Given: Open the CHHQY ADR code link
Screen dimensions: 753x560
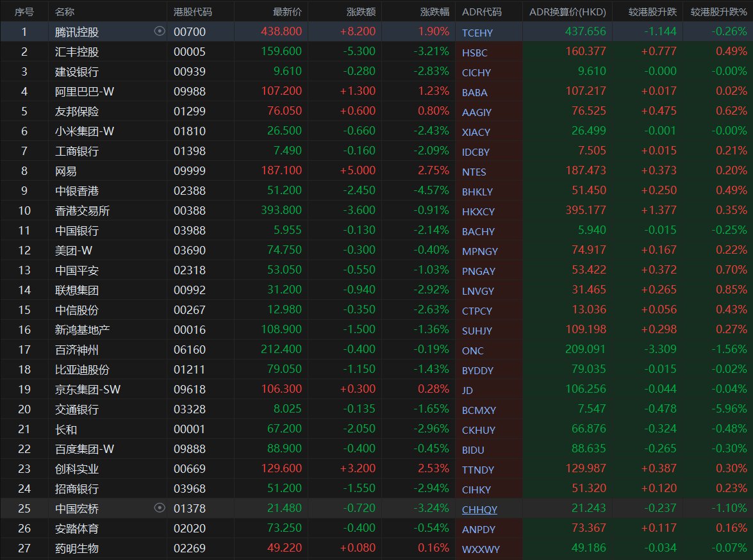Looking at the screenshot, I should (x=479, y=509).
